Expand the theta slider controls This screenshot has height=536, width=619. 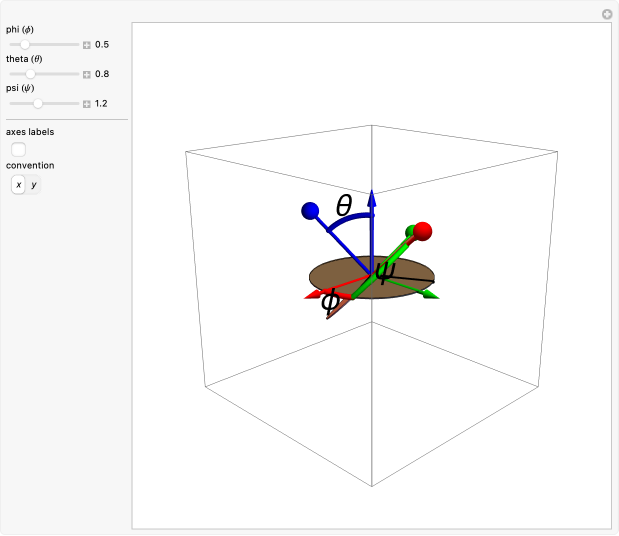pos(87,74)
